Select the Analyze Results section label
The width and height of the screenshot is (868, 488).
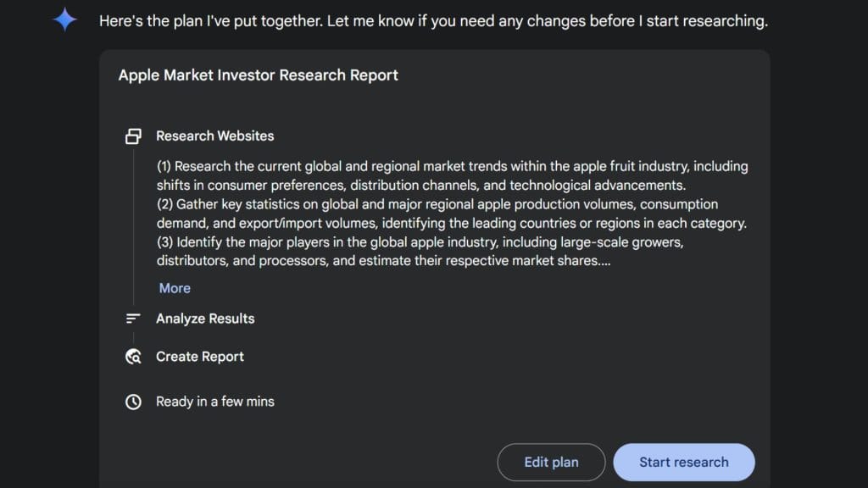[x=204, y=319]
